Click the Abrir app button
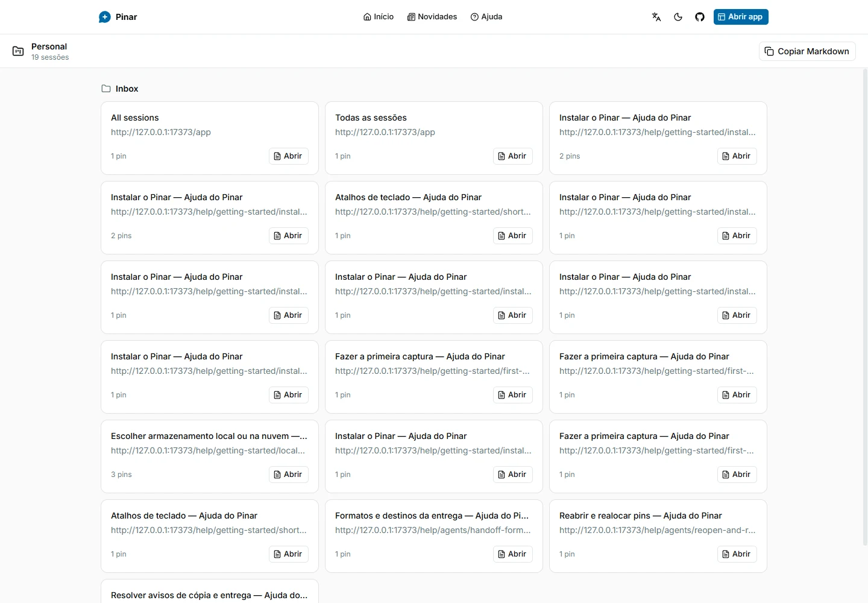This screenshot has height=603, width=868. [x=741, y=17]
